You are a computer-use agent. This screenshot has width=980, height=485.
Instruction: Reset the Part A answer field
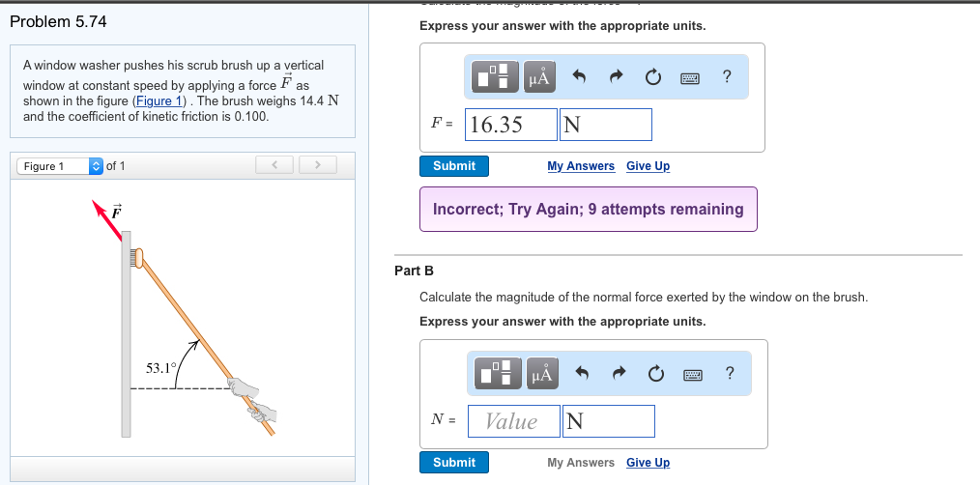click(x=653, y=77)
